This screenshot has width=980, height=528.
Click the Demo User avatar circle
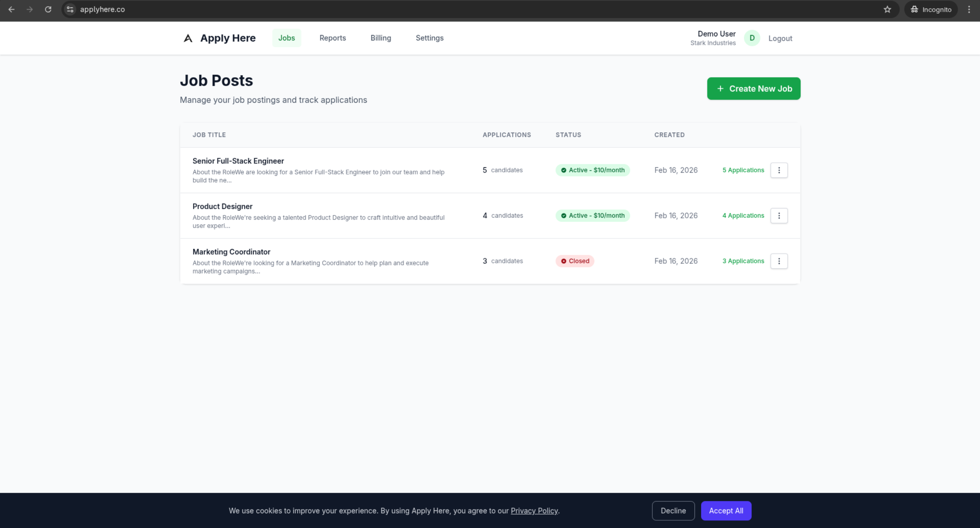tap(752, 38)
